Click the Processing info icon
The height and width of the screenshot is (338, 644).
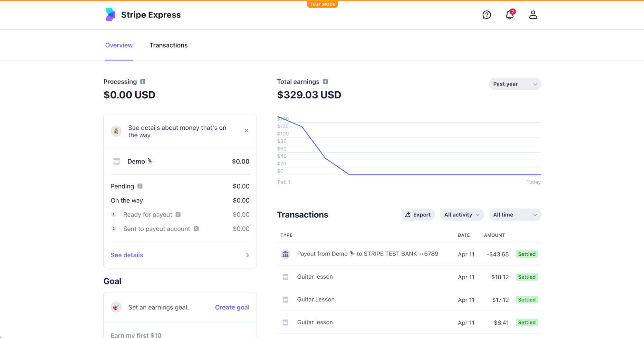(x=143, y=82)
